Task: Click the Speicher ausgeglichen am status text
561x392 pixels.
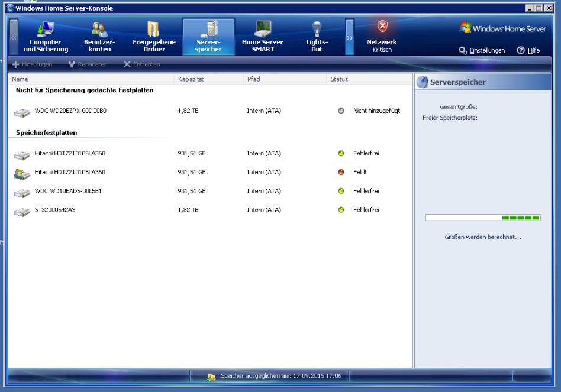Action: click(x=281, y=376)
